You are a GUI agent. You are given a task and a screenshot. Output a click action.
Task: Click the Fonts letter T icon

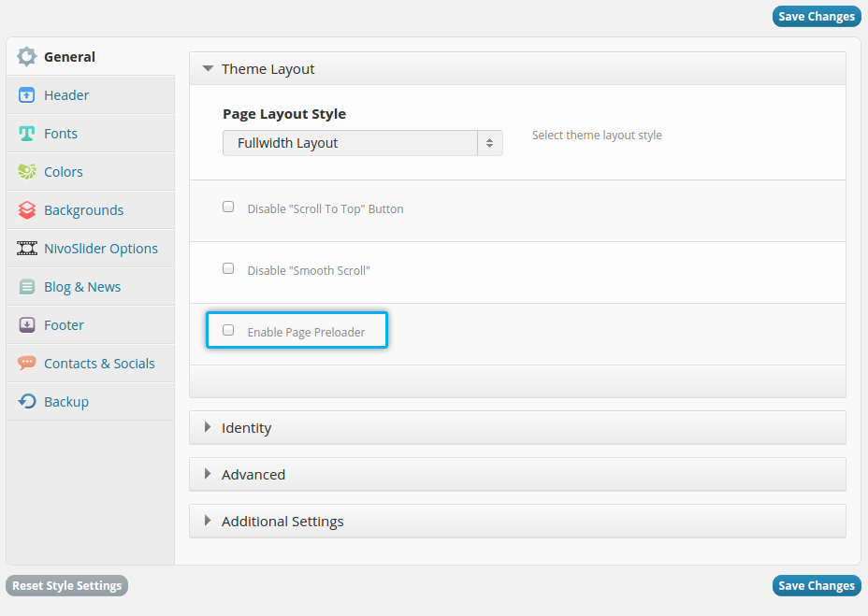coord(27,134)
